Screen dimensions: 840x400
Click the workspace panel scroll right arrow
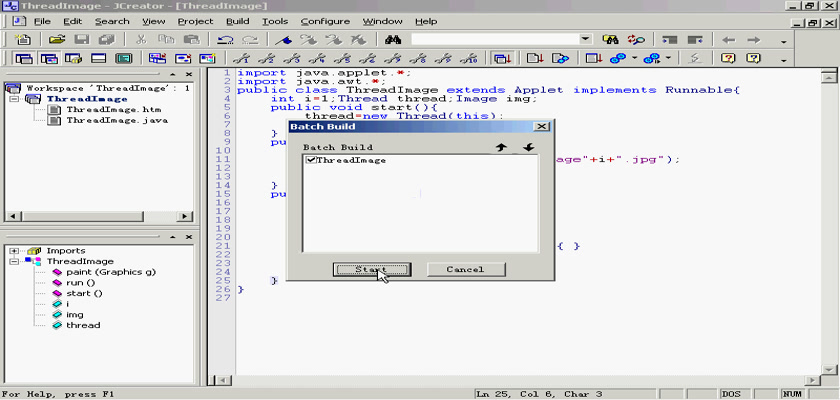click(185, 216)
